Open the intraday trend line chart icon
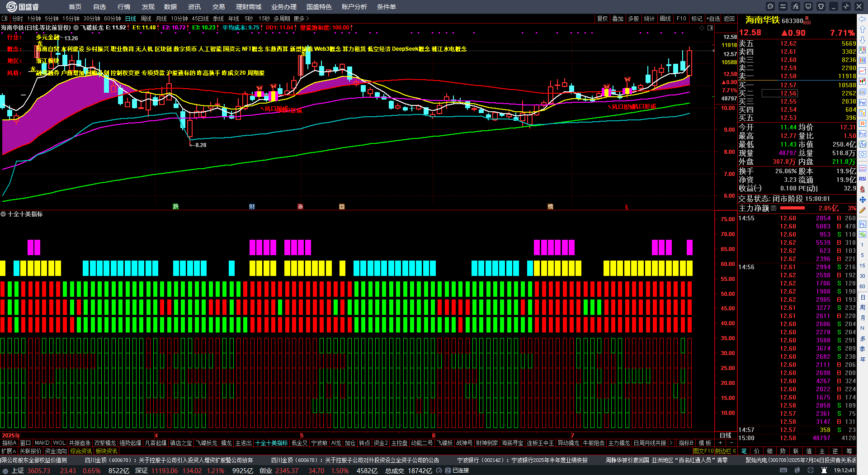Viewport: 868px width, 475px height. (x=863, y=71)
